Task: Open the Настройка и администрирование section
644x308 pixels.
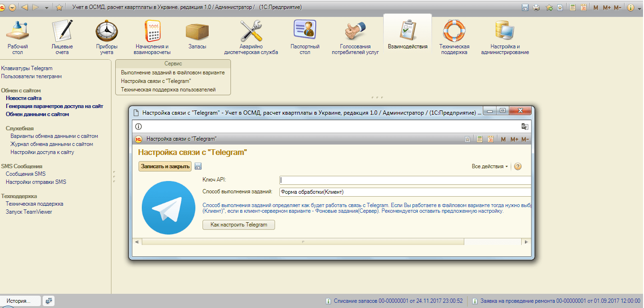Action: pyautogui.click(x=505, y=37)
